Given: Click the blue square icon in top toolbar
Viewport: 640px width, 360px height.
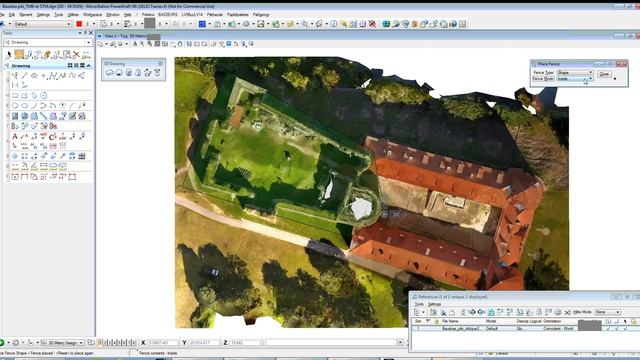Looking at the screenshot, I should pyautogui.click(x=202, y=24).
